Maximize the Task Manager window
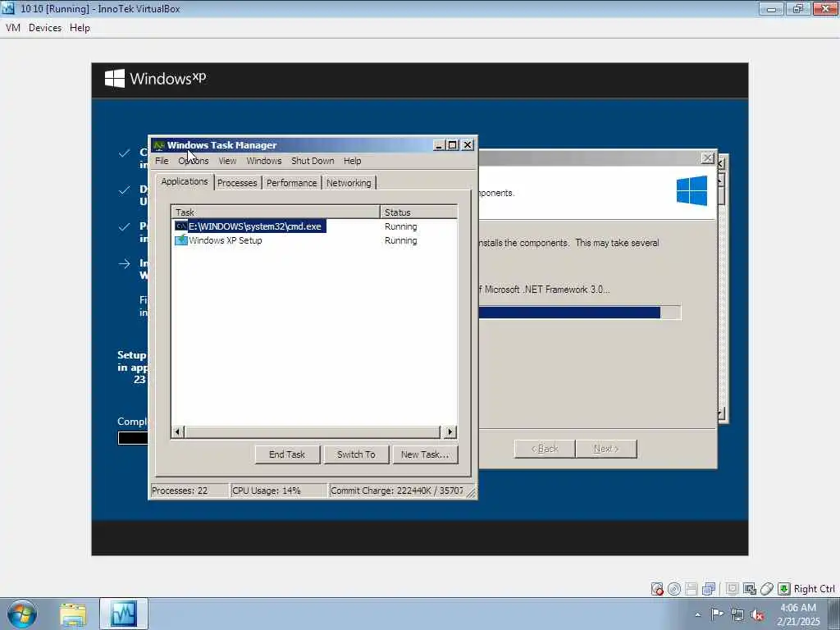The image size is (840, 630). pos(453,145)
